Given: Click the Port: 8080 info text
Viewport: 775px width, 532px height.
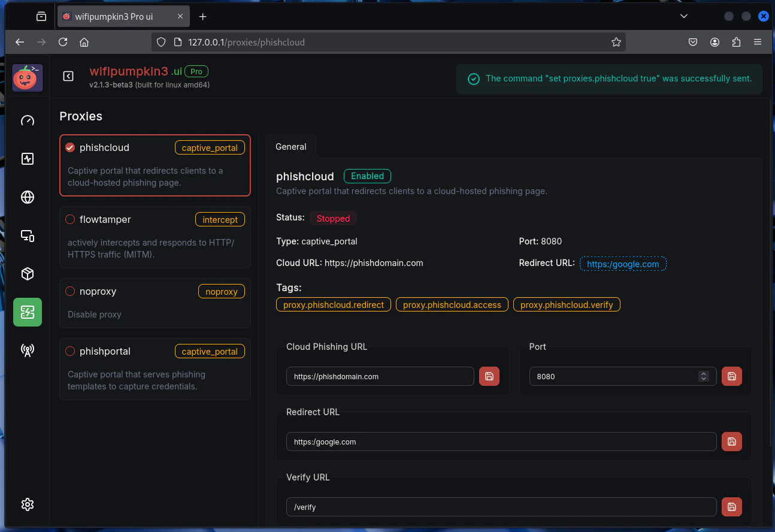Looking at the screenshot, I should [540, 241].
